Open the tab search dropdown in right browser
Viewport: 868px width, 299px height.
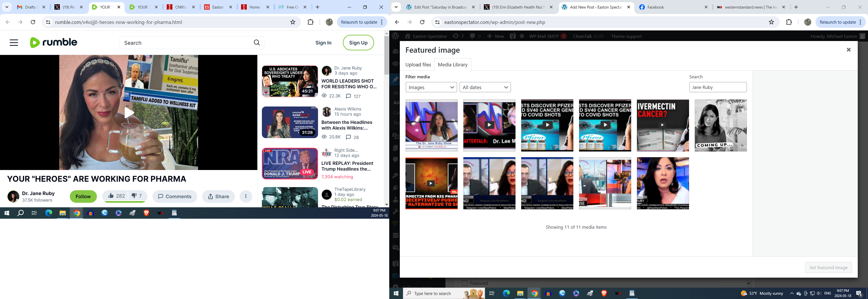(396, 7)
